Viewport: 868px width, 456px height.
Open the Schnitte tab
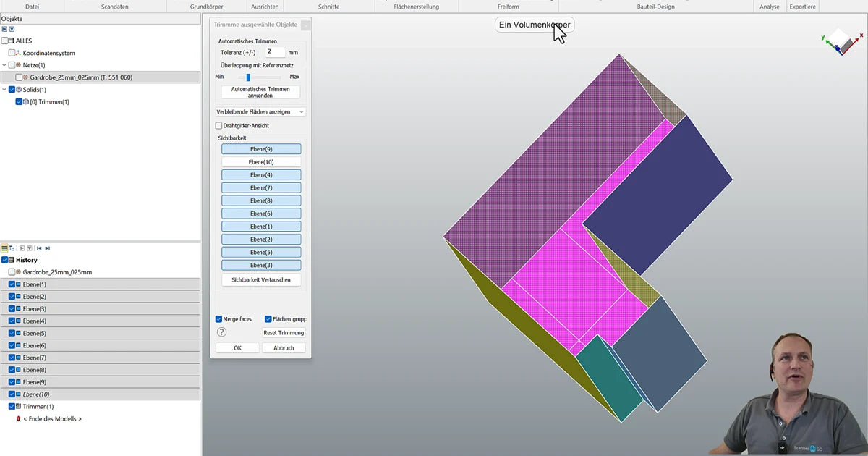[x=328, y=7]
